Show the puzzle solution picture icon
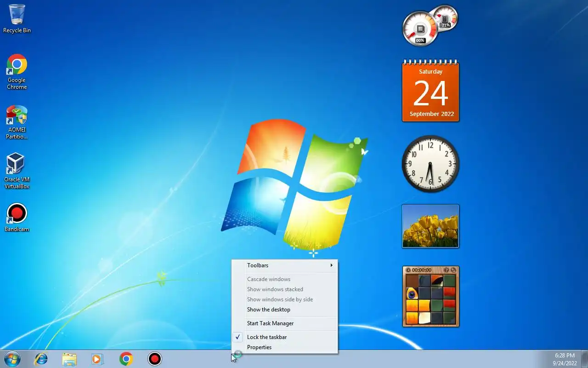This screenshot has width=588, height=368. point(446,270)
